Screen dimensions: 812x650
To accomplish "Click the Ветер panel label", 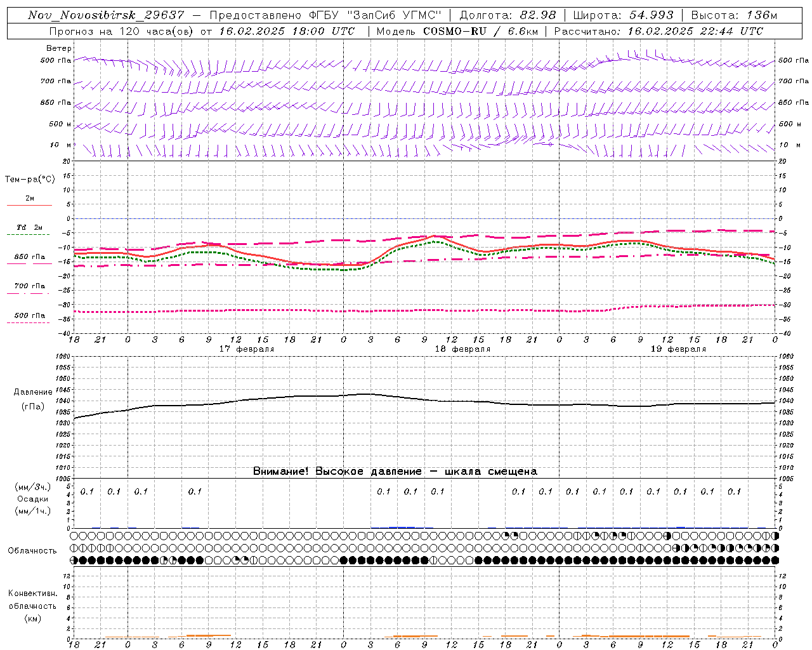I will tap(59, 48).
